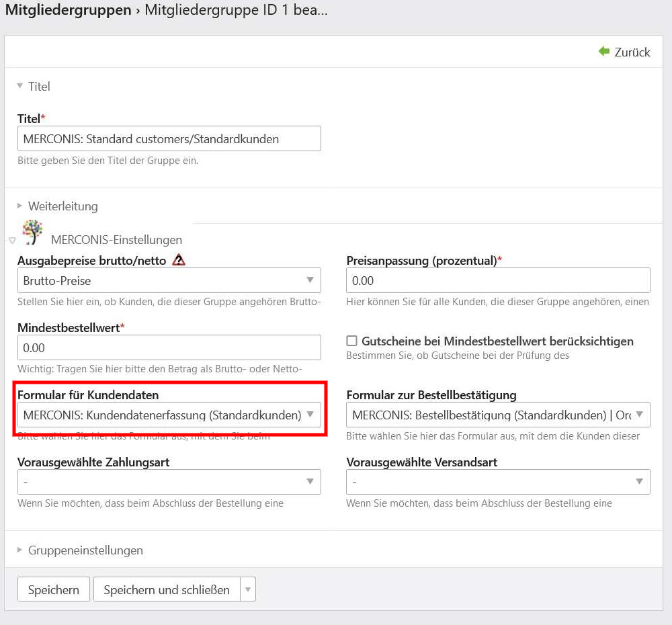The height and width of the screenshot is (625, 672).
Task: Open the Formular für Kundendaten dropdown
Action: click(169, 415)
